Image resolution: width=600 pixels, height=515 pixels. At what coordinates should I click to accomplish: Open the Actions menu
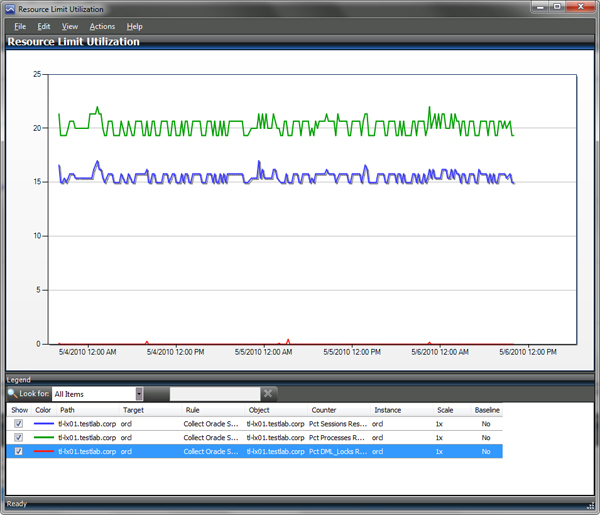point(102,26)
